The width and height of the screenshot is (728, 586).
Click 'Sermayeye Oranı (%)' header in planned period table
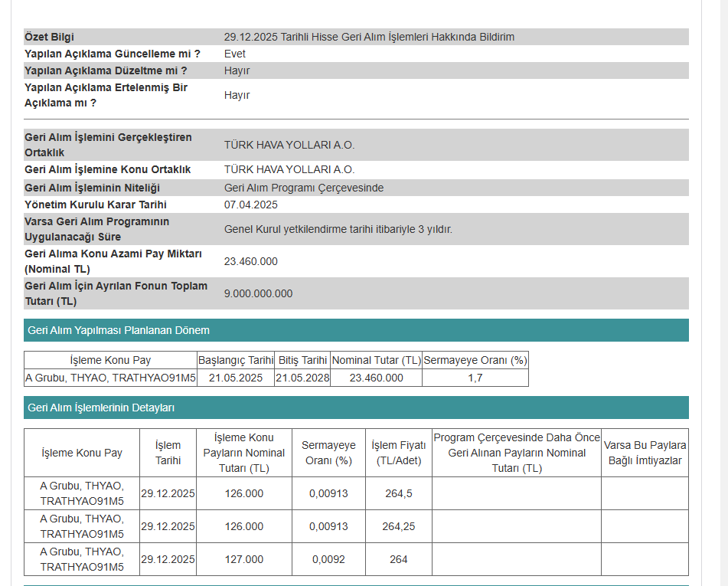pyautogui.click(x=475, y=360)
